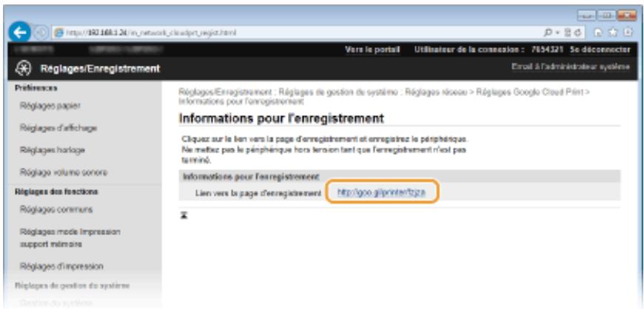This screenshot has width=644, height=309.
Task: Select Réglage volume sonore in sidebar
Action: click(x=63, y=172)
